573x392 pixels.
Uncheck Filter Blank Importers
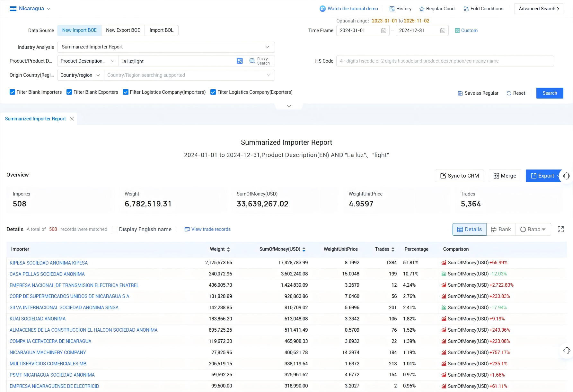[12, 92]
